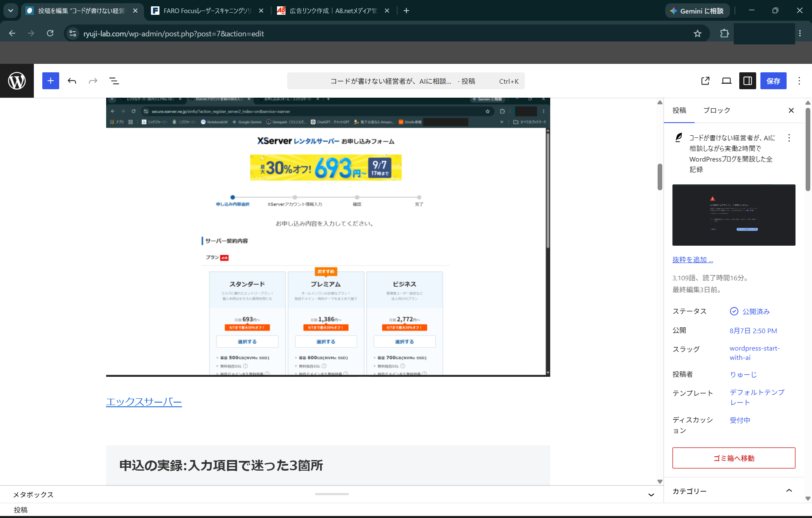
Task: Select the XServer screenshot image block
Action: (328, 237)
